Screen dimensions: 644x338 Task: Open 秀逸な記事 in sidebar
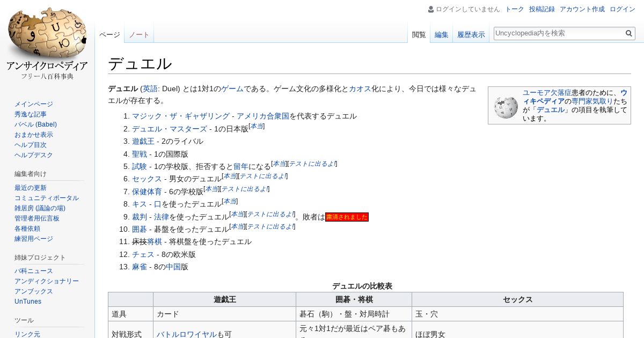(x=31, y=114)
